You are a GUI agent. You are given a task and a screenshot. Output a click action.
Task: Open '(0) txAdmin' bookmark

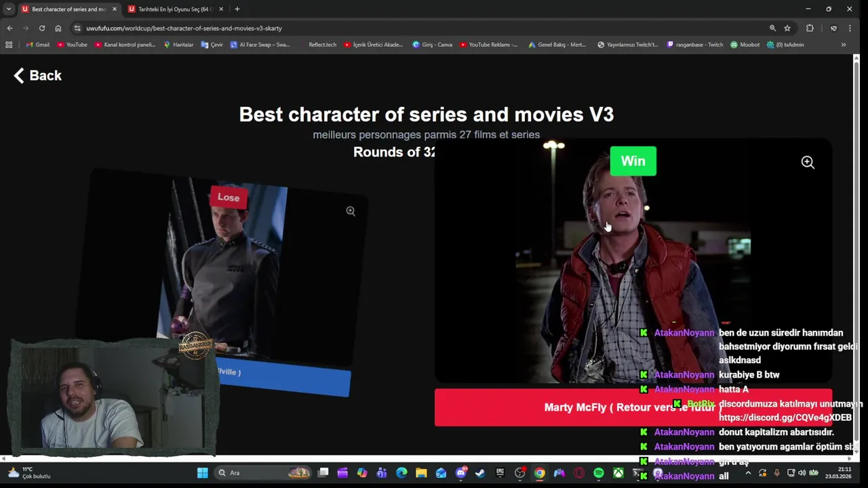785,45
